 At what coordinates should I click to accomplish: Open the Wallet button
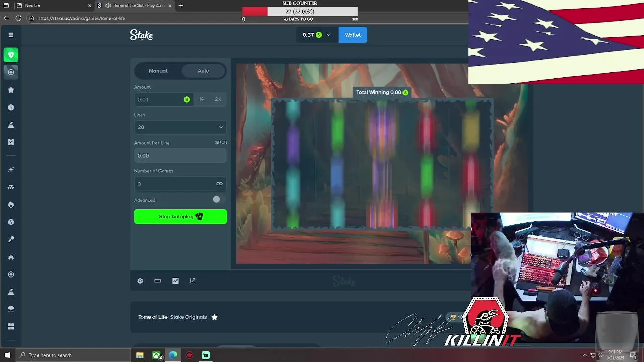pos(353,35)
